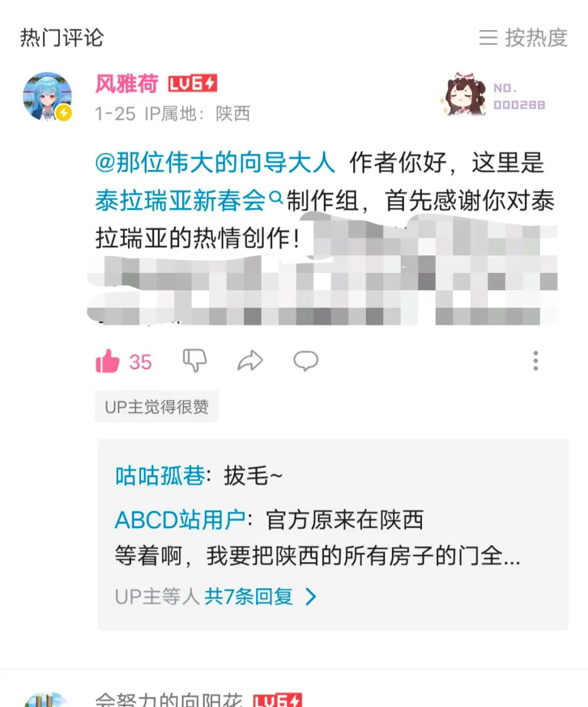Open the NO.000288 fan badge decoration
Screen dimensions: 588x707
tap(493, 95)
